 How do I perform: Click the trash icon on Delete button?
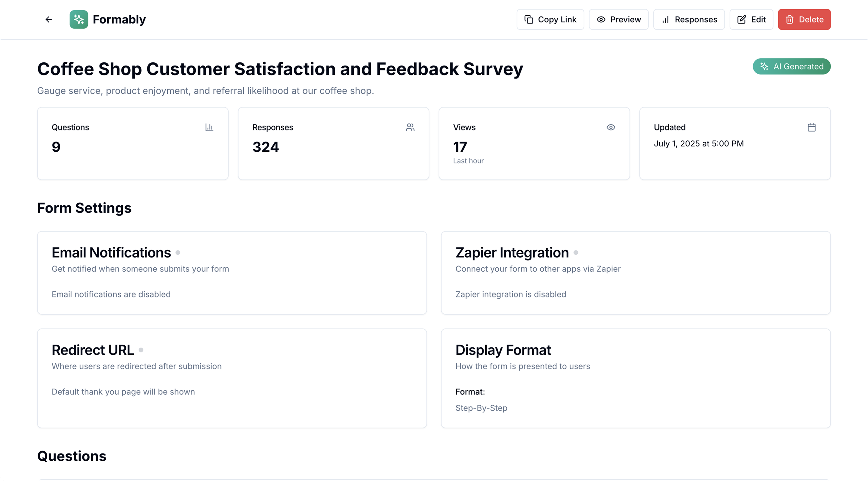(x=790, y=19)
